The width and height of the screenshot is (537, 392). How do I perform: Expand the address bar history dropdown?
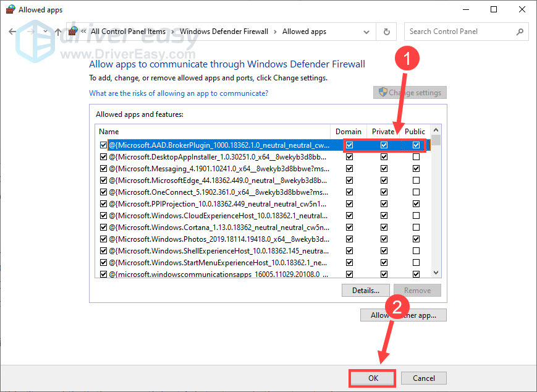(x=366, y=32)
